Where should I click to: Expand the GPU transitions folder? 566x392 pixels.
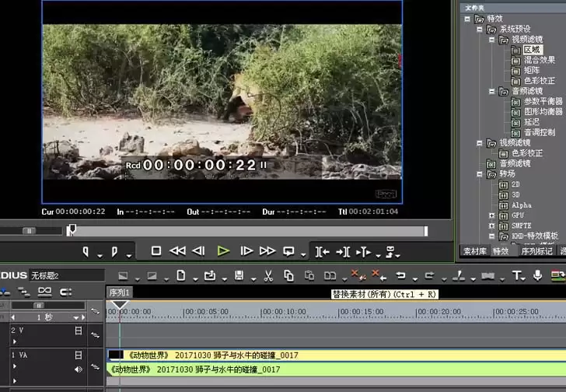tap(491, 215)
